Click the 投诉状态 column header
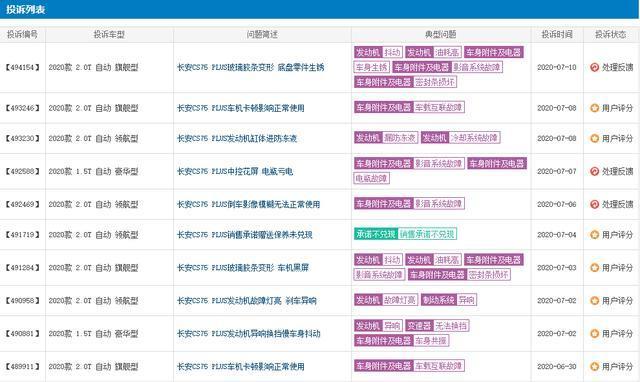The height and width of the screenshot is (382, 640). click(610, 35)
